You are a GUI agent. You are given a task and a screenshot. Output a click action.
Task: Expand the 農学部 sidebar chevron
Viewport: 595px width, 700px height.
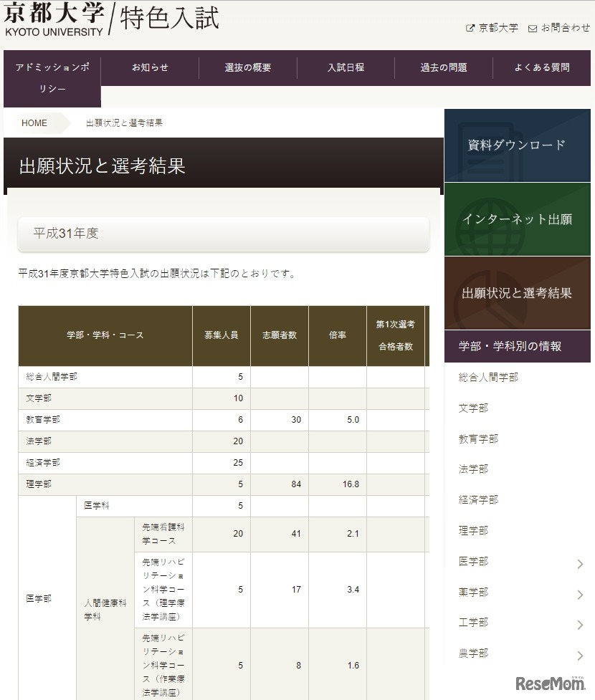(x=580, y=656)
